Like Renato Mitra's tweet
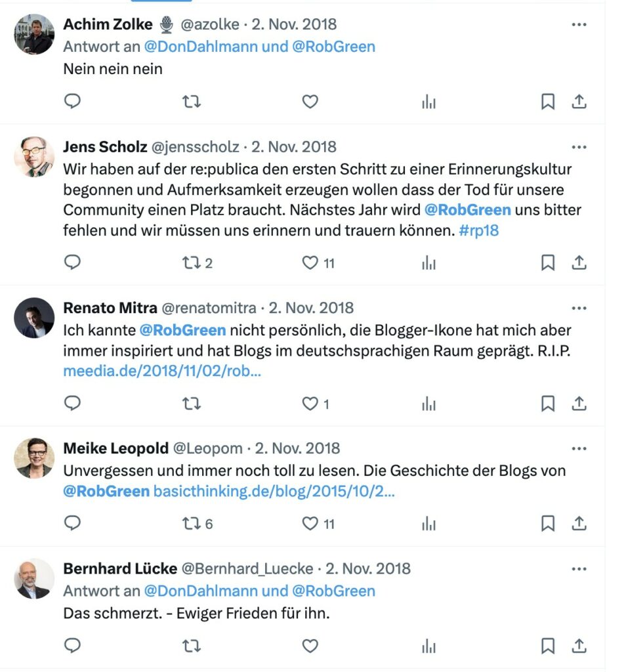Viewport: 626px width, 672px height. click(310, 404)
